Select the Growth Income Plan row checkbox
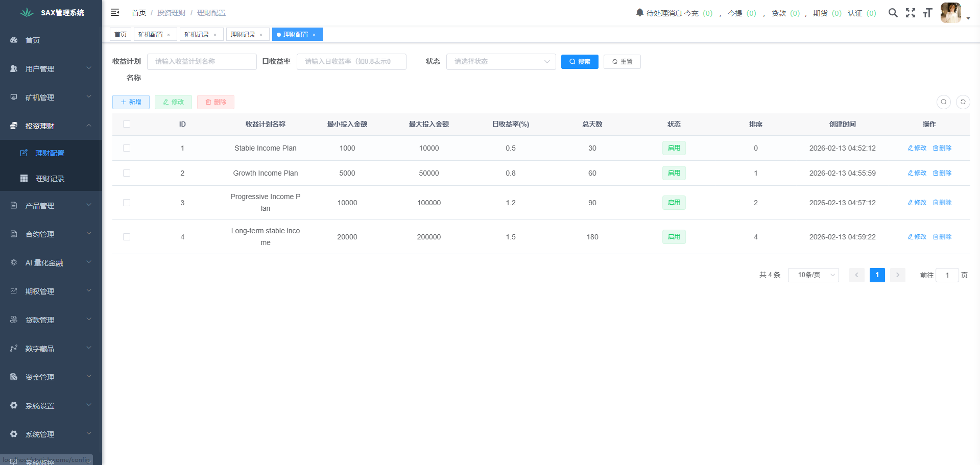The width and height of the screenshot is (980, 465). (127, 173)
